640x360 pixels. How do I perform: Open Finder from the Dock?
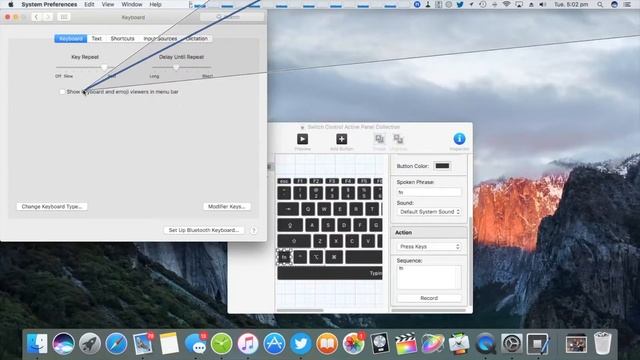click(37, 343)
